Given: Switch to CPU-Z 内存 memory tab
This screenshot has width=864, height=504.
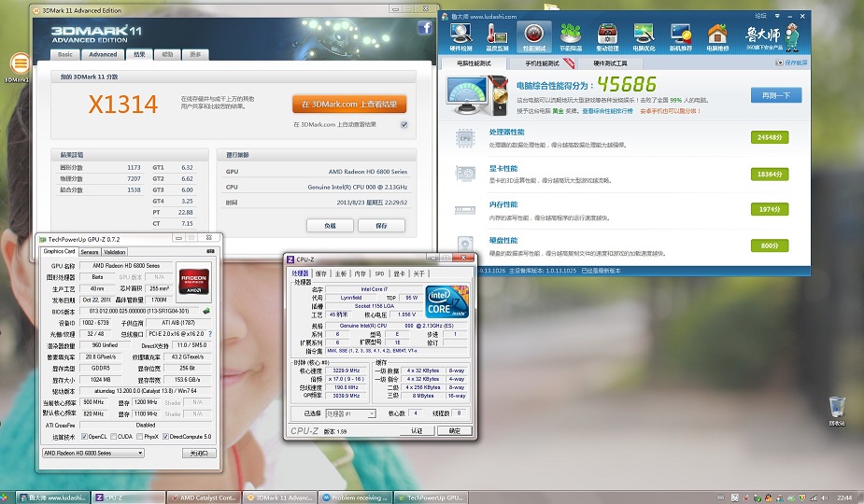Looking at the screenshot, I should click(361, 273).
